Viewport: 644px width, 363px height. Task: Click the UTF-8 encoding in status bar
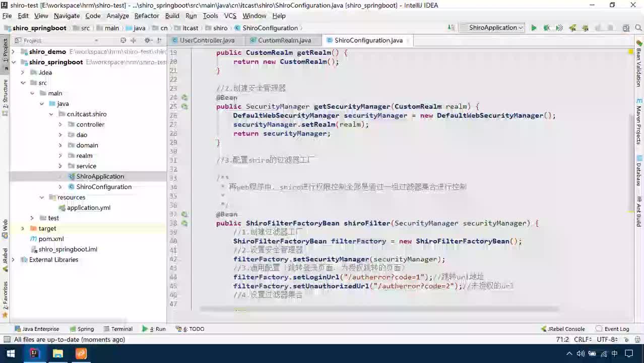[x=607, y=340]
